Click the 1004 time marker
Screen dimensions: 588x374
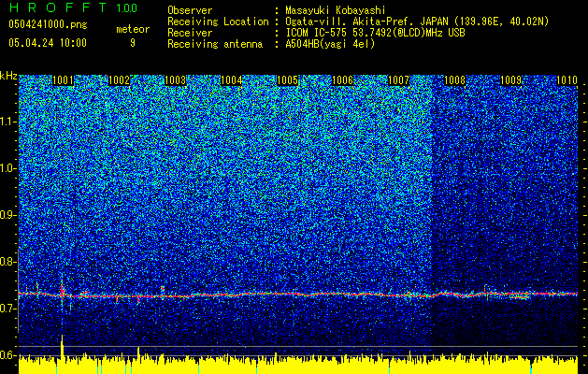coord(232,80)
